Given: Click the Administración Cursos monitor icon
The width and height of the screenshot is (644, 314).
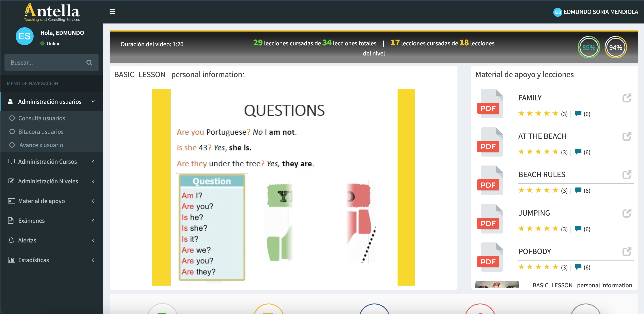Looking at the screenshot, I should tap(11, 161).
